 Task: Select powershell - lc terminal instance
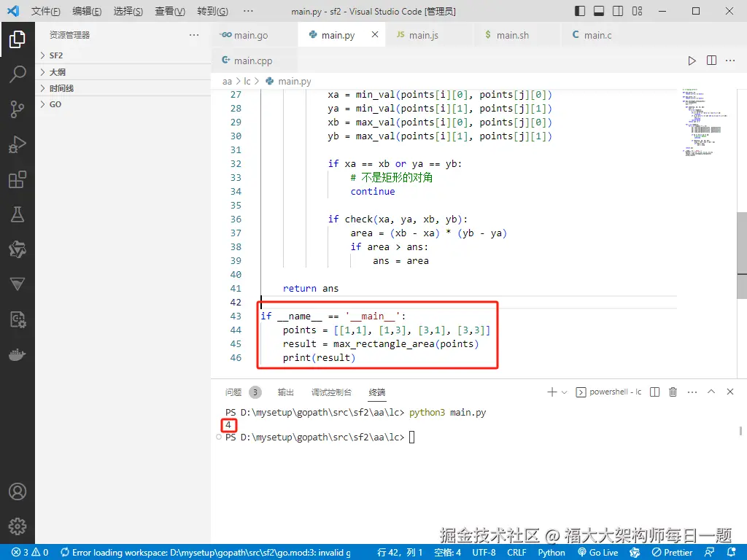(x=609, y=392)
